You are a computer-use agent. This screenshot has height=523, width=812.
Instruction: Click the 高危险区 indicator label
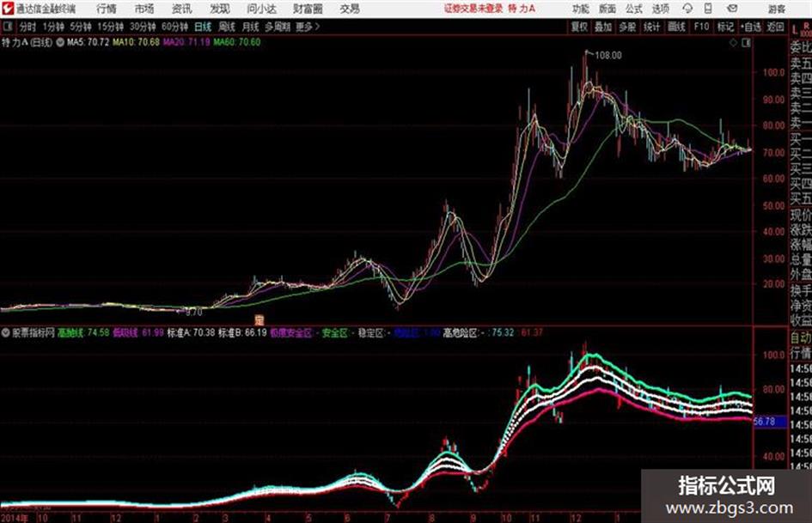tap(461, 333)
